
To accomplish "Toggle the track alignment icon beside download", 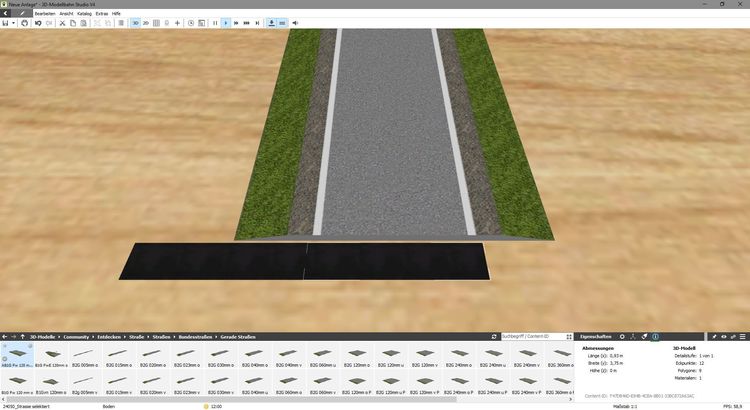I will point(282,23).
